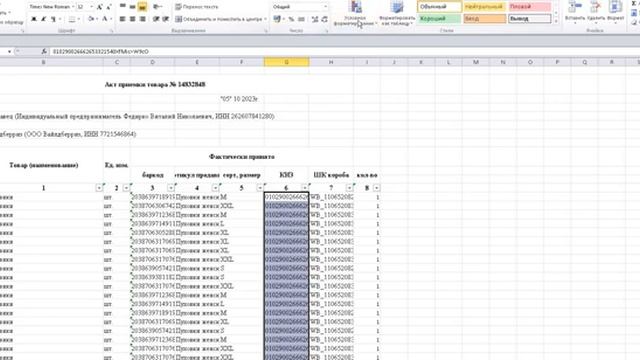Image resolution: width=640 pixels, height=360 pixels.
Task: Align text to top of cell
Action: click(122, 7)
